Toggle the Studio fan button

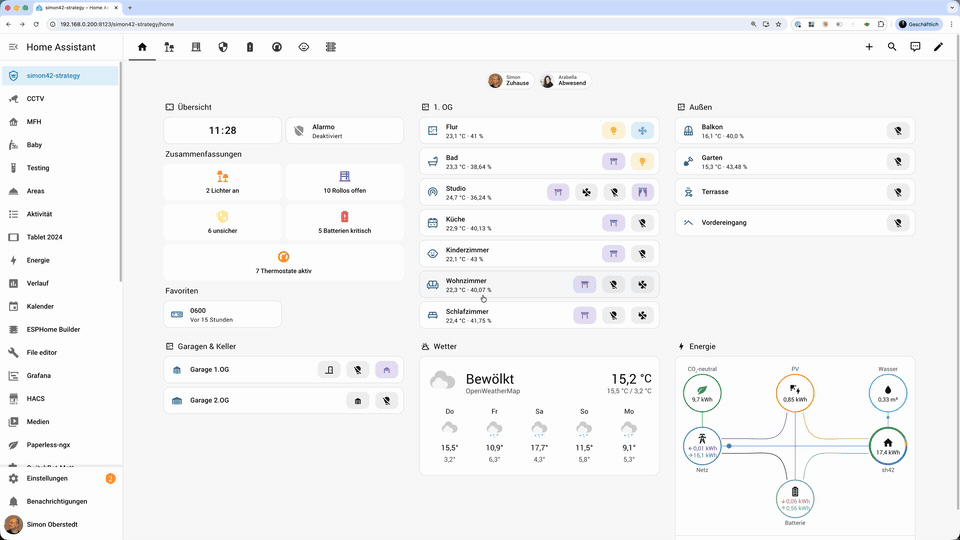coord(586,192)
